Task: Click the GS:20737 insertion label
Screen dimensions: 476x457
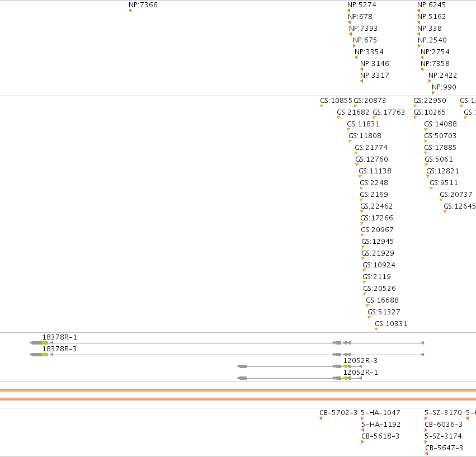Action: coord(456,195)
